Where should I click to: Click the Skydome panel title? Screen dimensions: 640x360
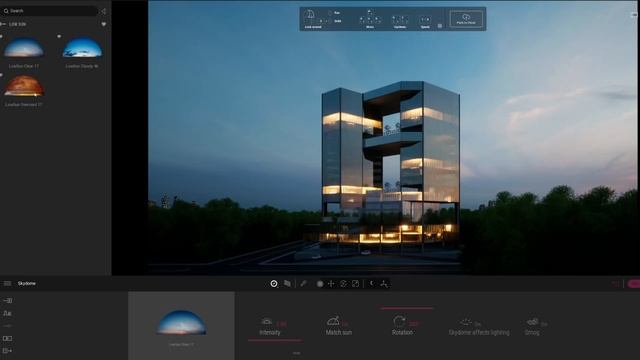click(x=27, y=283)
